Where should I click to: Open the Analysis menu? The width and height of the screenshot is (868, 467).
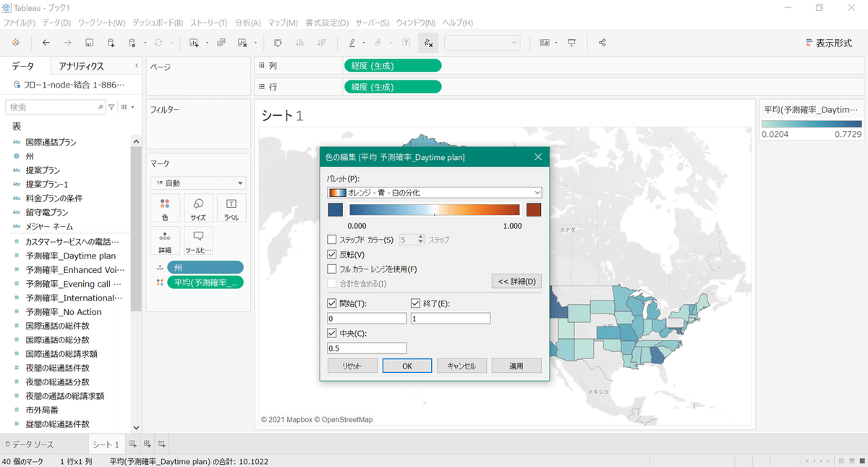pyautogui.click(x=248, y=23)
